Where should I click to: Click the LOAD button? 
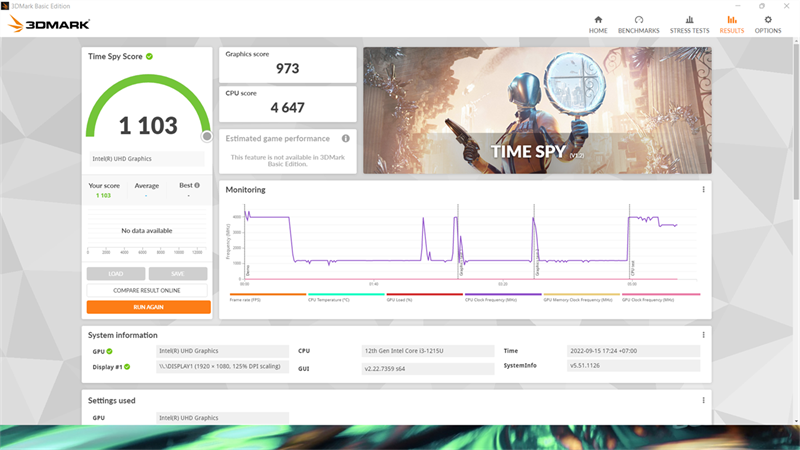pos(116,273)
